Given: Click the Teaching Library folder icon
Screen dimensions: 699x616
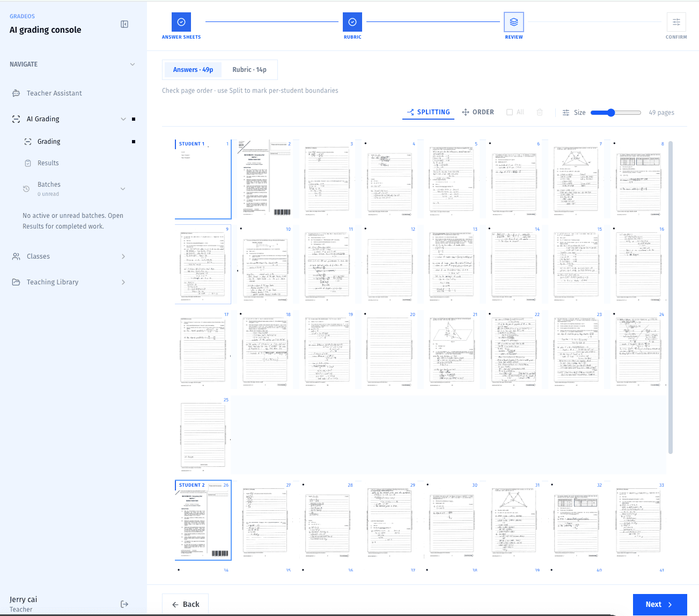Looking at the screenshot, I should point(16,282).
